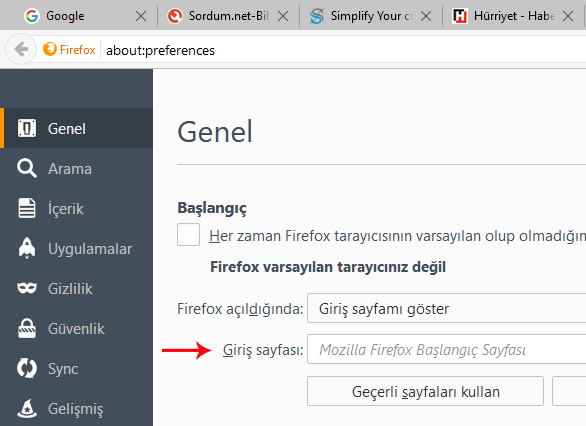This screenshot has height=426, width=586.
Task: Click the Sync arrows icon
Action: point(27,368)
